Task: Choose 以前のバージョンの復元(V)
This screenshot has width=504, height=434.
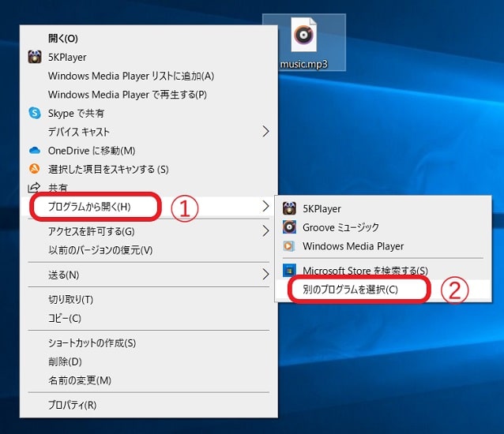Action: [x=149, y=249]
